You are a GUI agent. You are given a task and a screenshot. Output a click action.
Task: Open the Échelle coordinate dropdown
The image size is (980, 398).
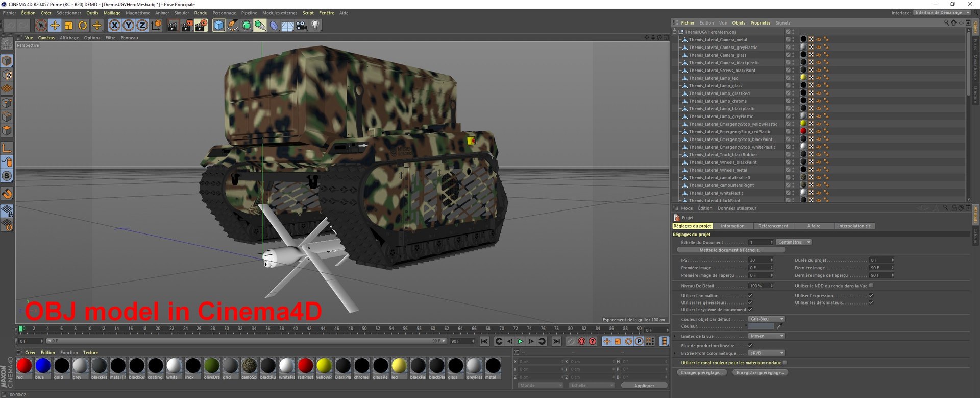[x=592, y=385]
